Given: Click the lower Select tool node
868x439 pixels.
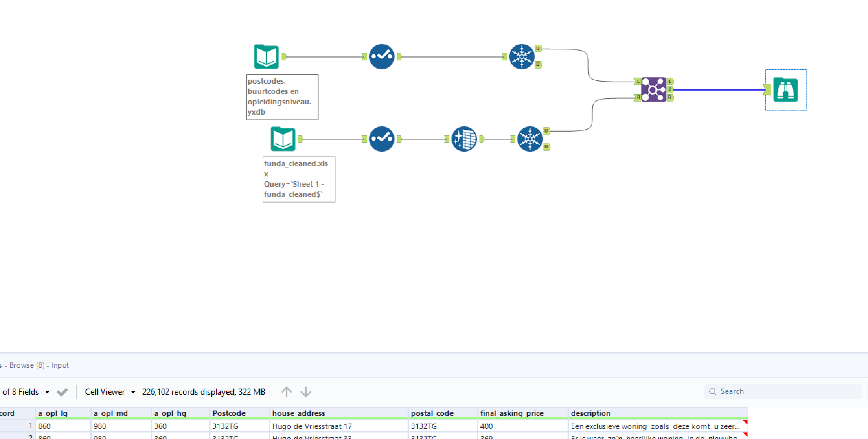Looking at the screenshot, I should coord(381,139).
